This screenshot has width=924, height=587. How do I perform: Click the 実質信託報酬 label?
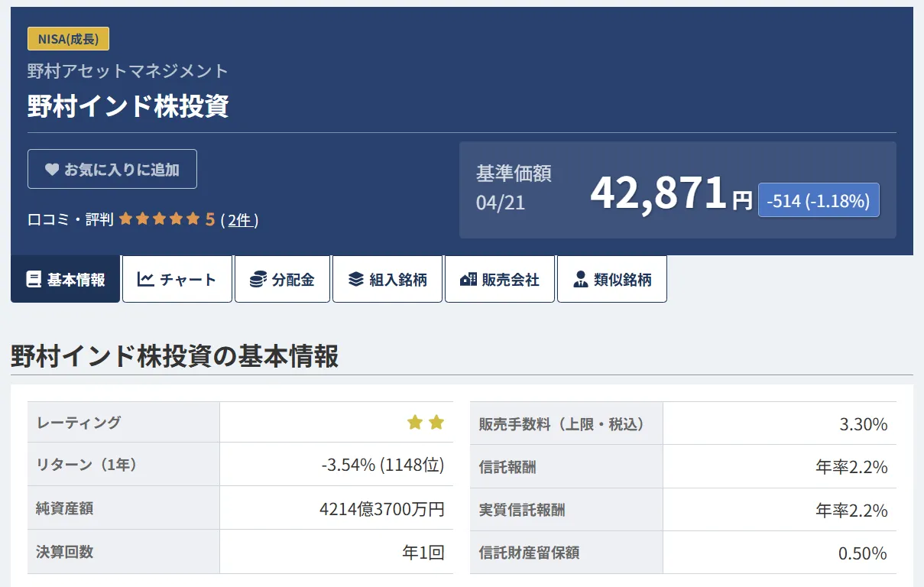(x=521, y=510)
